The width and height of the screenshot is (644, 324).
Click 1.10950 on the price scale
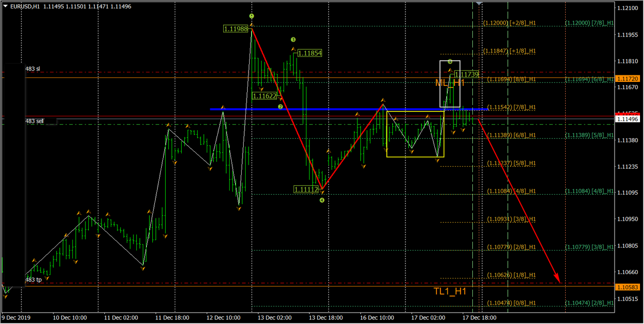pos(628,219)
